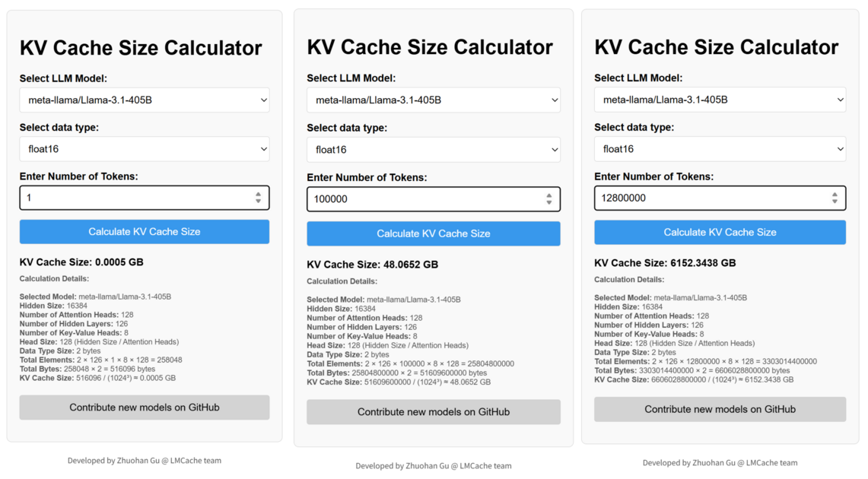Image resolution: width=868 pixels, height=479 pixels.
Task: Expand the model selector in the rightmost calculator
Action: coord(720,99)
